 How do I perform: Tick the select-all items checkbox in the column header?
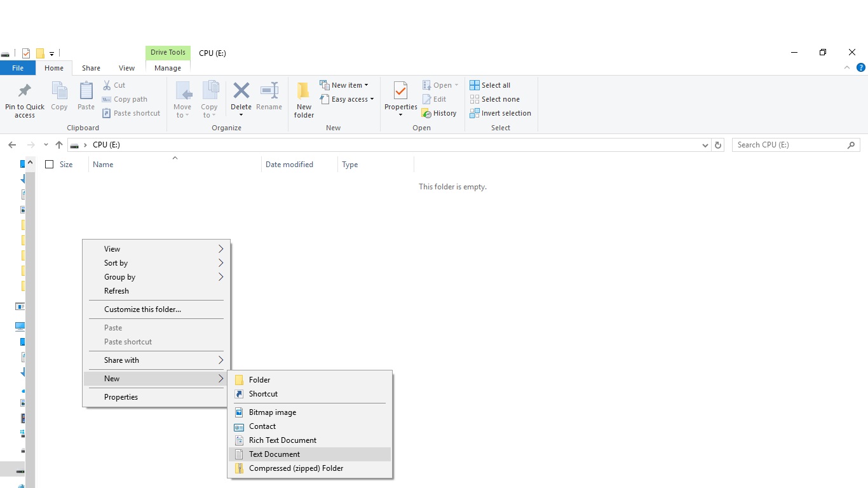pyautogui.click(x=49, y=165)
